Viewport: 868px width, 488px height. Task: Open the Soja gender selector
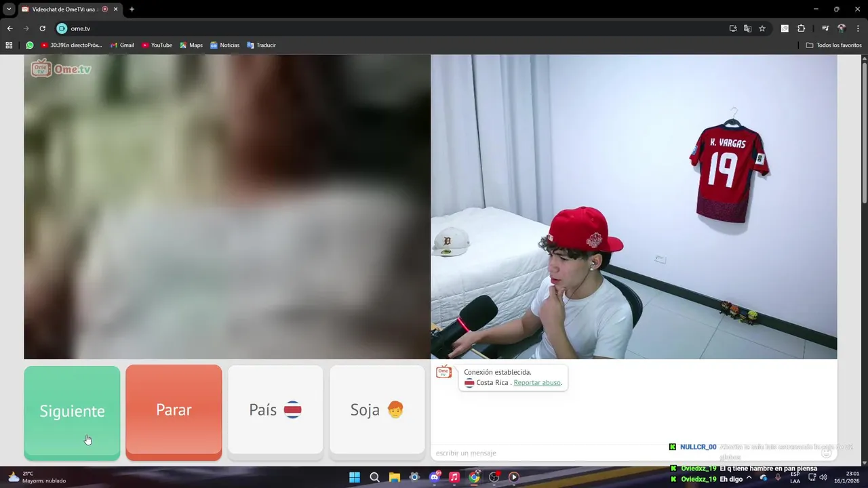pyautogui.click(x=377, y=410)
